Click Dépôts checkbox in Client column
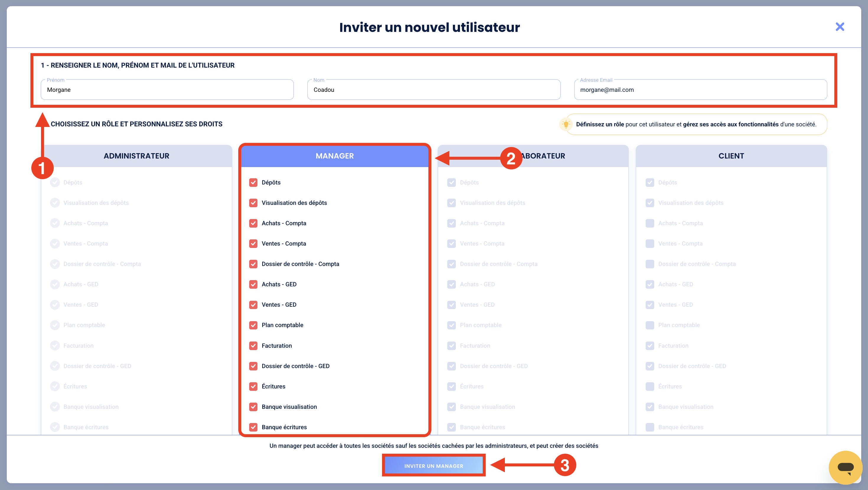The width and height of the screenshot is (868, 490). click(x=650, y=182)
